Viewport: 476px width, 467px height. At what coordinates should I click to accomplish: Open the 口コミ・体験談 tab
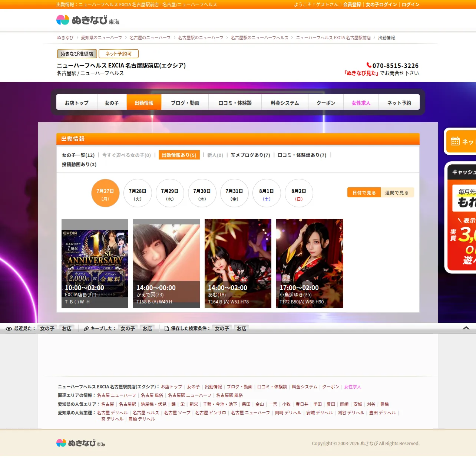tap(235, 102)
